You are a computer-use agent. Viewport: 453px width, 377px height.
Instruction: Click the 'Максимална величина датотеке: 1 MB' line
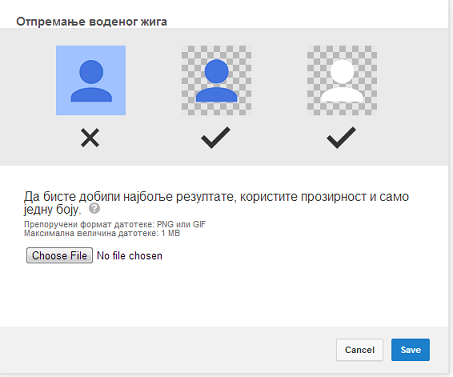(x=102, y=233)
